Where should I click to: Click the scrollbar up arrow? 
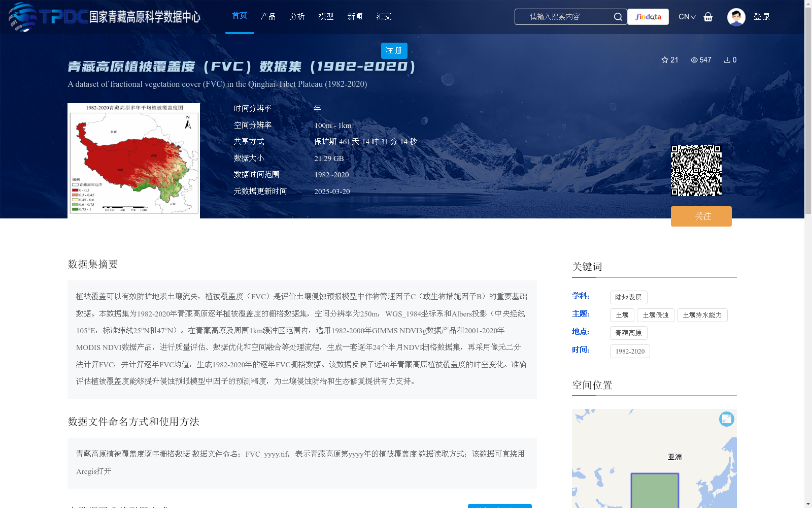coord(808,4)
